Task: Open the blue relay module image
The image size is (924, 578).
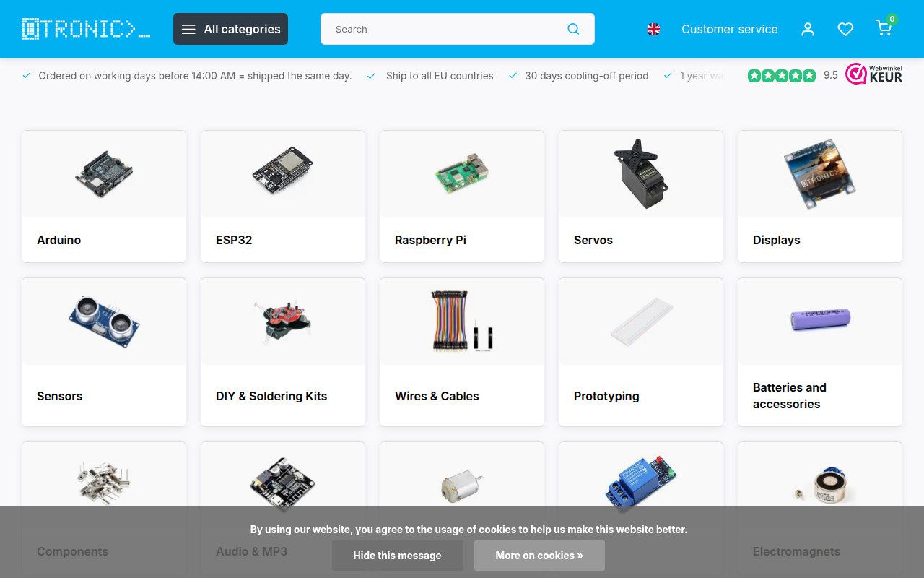Action: point(641,484)
